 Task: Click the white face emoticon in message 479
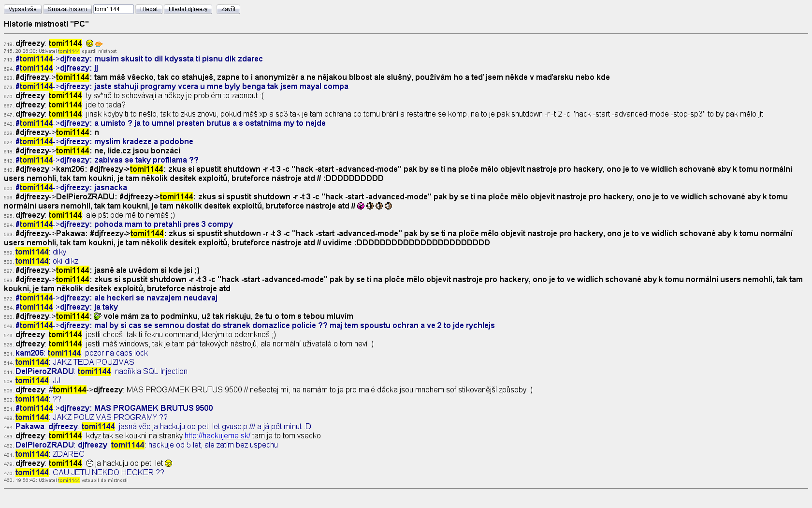(x=89, y=463)
